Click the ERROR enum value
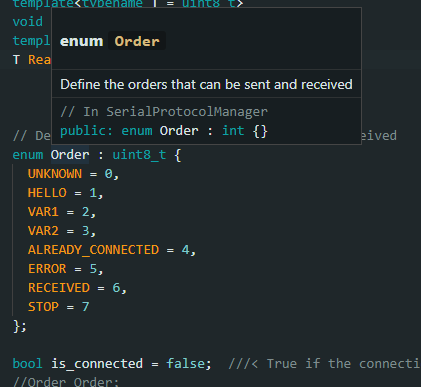This screenshot has height=387, width=421. 47,269
